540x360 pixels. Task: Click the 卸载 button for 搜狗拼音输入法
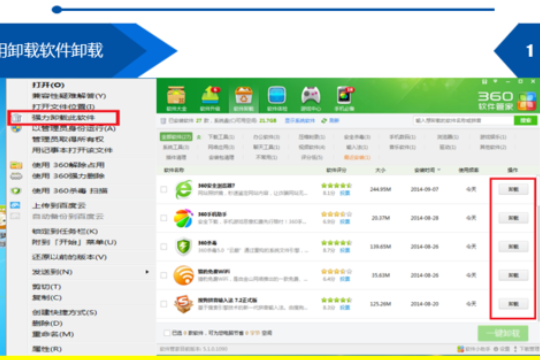(513, 304)
